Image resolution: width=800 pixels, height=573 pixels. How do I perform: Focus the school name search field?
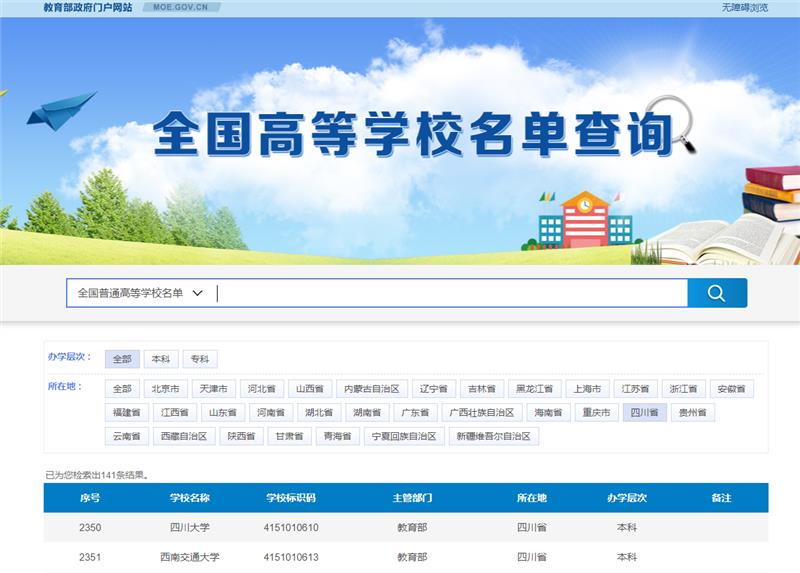coord(452,293)
